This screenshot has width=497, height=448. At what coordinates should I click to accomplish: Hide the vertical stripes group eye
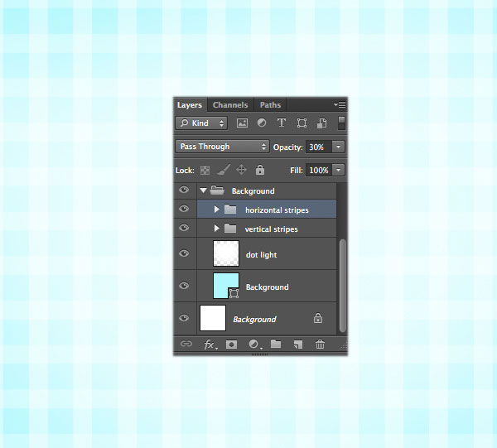(x=184, y=228)
